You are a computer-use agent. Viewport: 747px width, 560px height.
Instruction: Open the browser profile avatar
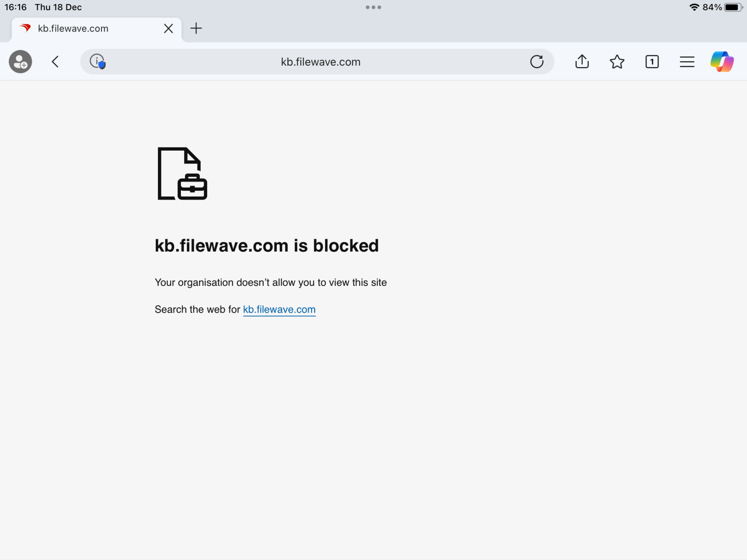tap(20, 62)
